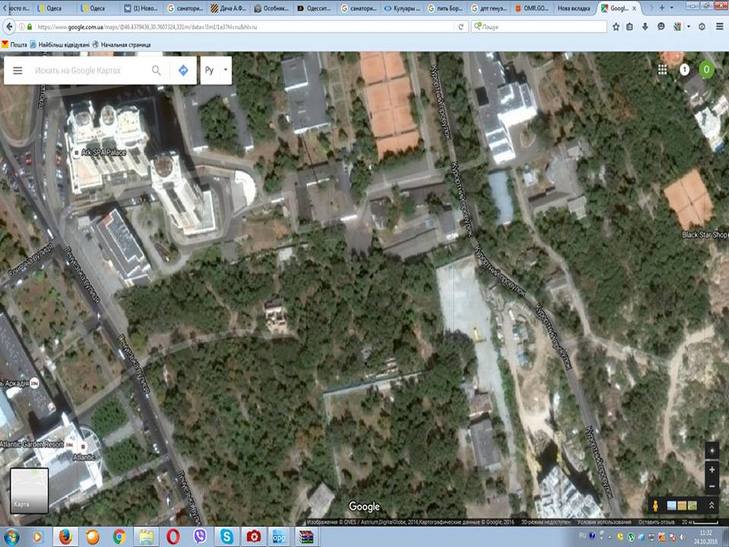Image resolution: width=729 pixels, height=547 pixels.
Task: Focus the Google Maps search input field
Action: point(88,70)
